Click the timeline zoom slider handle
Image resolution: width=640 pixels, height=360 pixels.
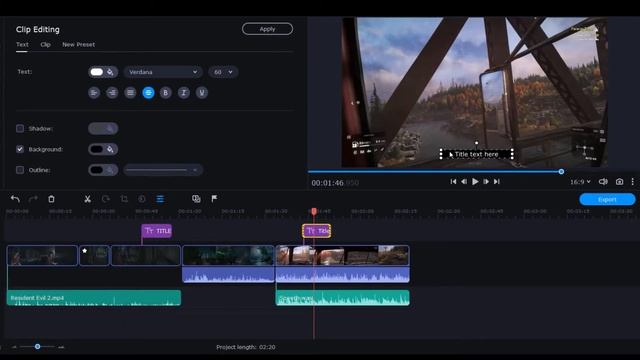tap(38, 347)
